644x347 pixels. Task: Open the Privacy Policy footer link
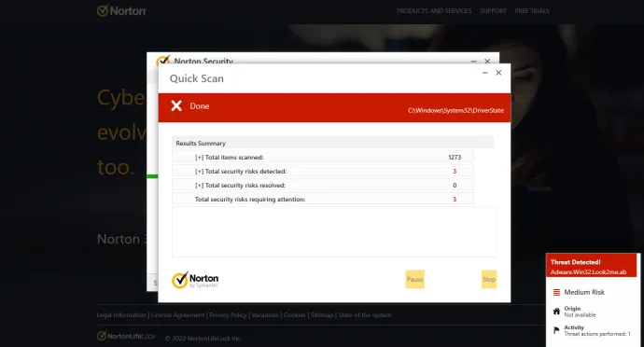tap(228, 315)
